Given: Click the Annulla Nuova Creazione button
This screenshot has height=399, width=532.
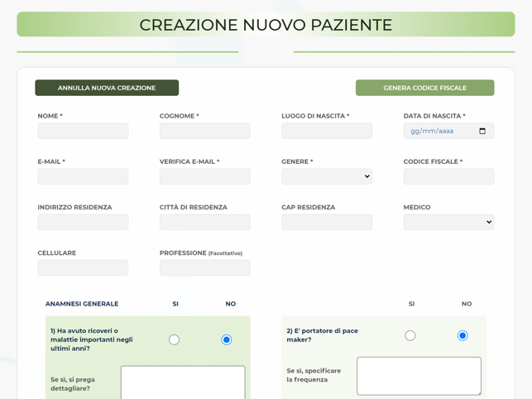Looking at the screenshot, I should (107, 88).
